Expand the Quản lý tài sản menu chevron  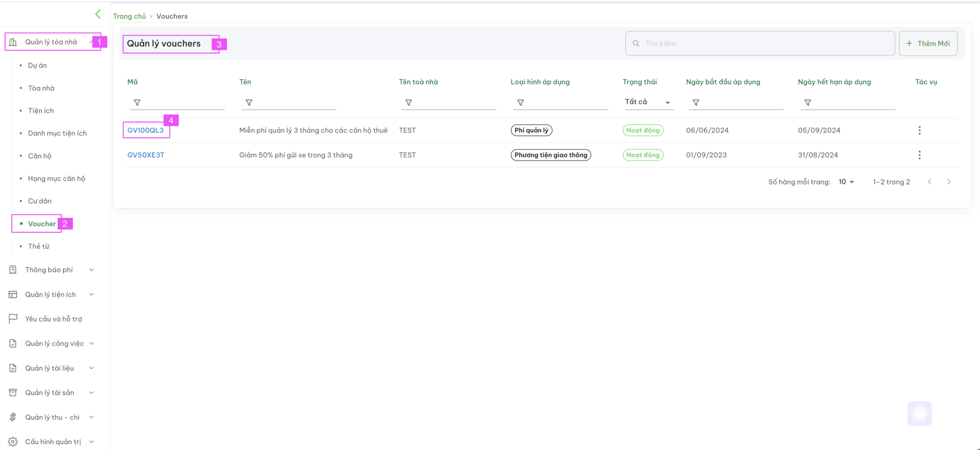point(92,392)
